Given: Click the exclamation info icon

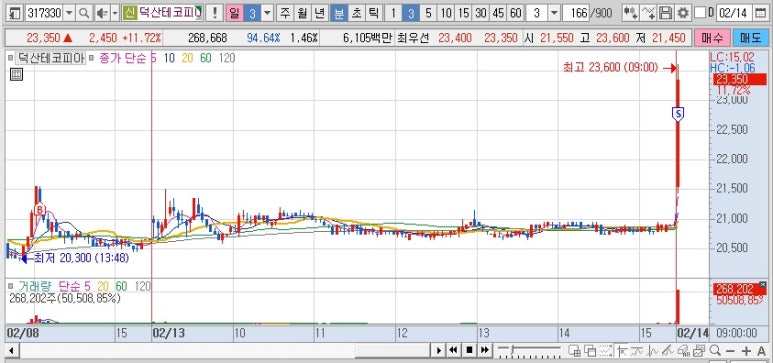Looking at the screenshot, I should coord(214,13).
